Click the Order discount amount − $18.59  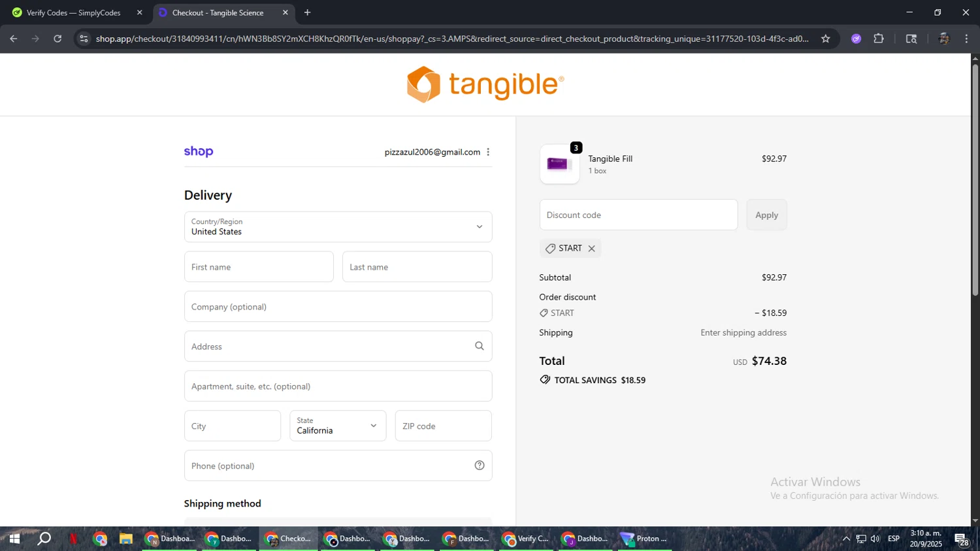click(770, 313)
